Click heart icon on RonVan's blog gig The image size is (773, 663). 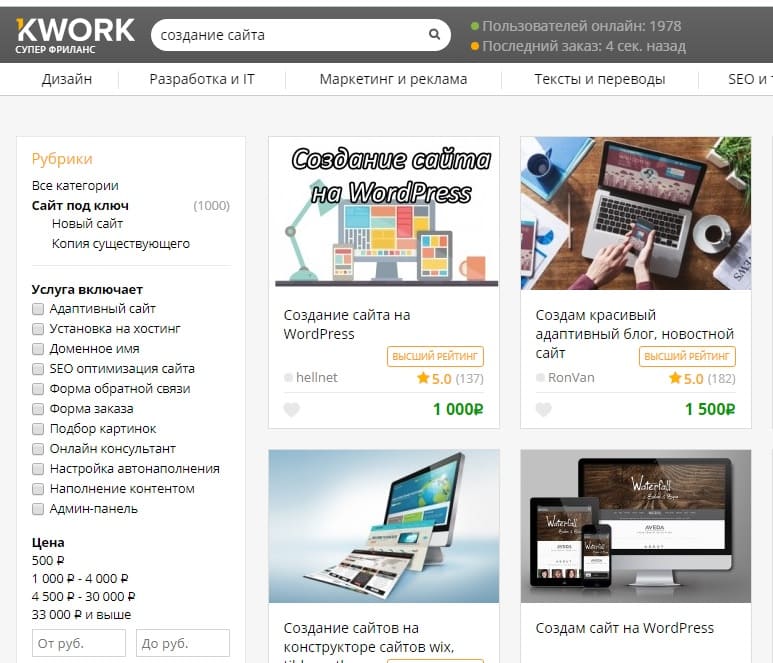[x=544, y=409]
